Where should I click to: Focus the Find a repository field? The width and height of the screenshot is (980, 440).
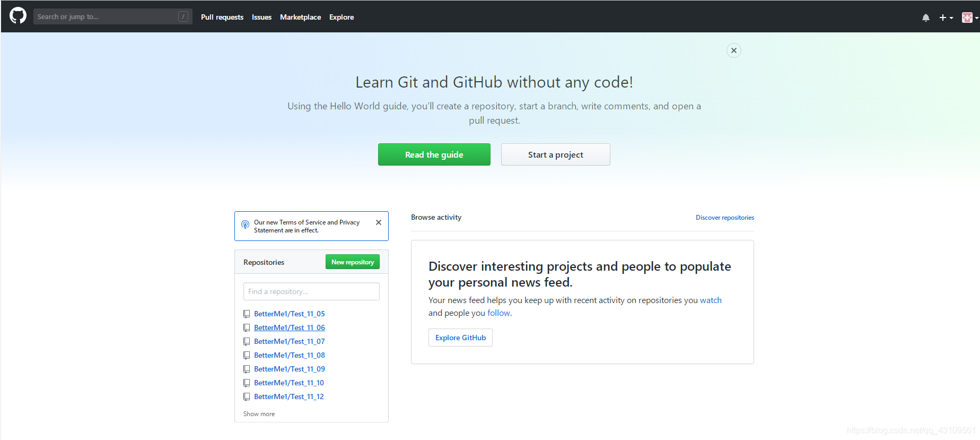tap(311, 291)
